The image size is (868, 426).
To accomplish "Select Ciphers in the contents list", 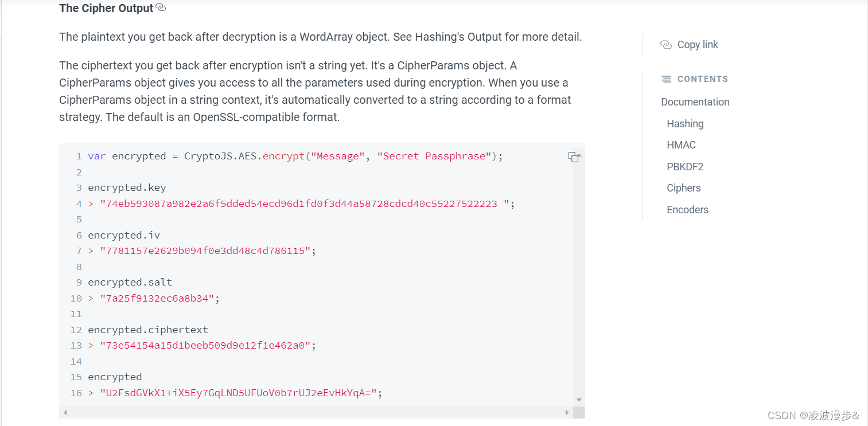I will [683, 188].
